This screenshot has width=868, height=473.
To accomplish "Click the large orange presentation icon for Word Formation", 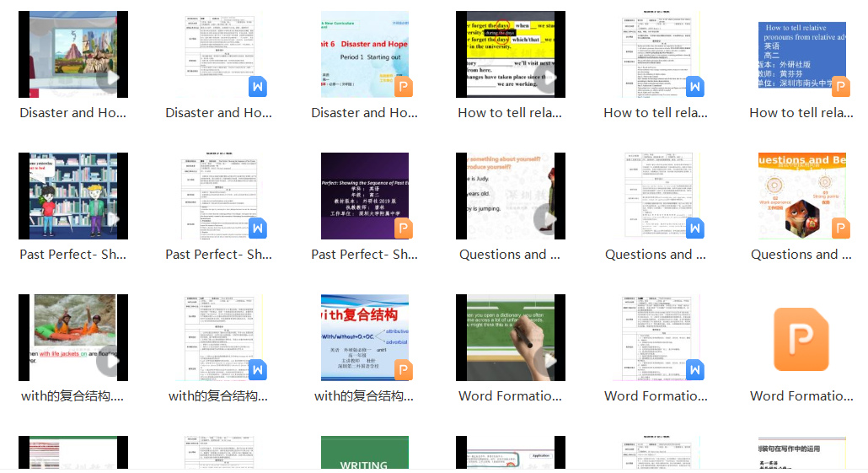I will pos(801,340).
